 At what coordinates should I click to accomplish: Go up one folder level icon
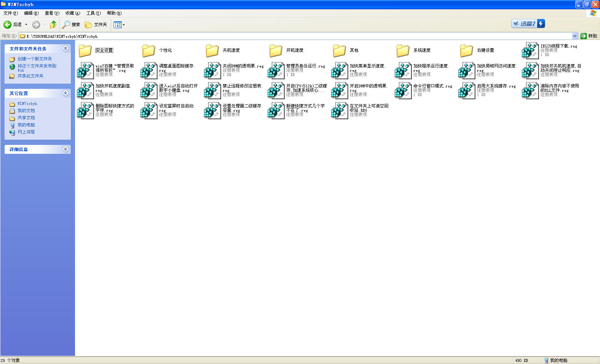click(x=53, y=25)
